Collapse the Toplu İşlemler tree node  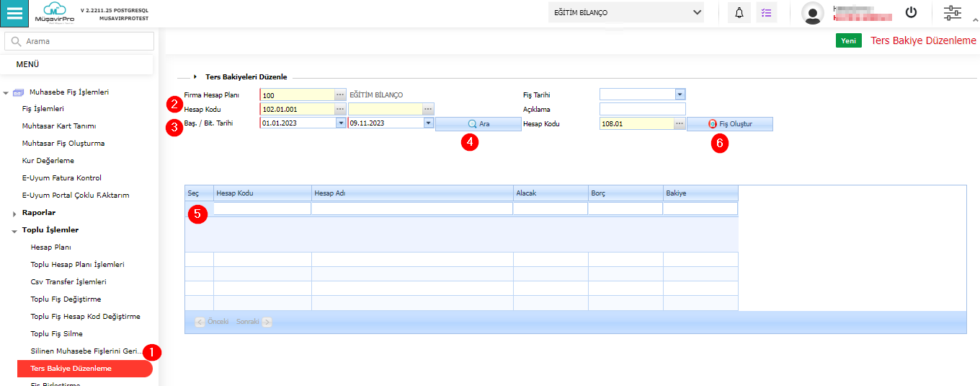14,231
